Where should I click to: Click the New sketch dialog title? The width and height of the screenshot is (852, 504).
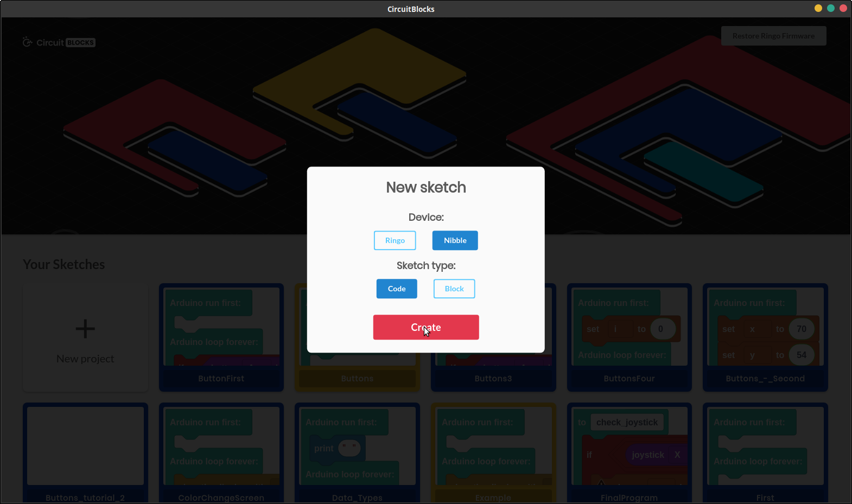[426, 187]
